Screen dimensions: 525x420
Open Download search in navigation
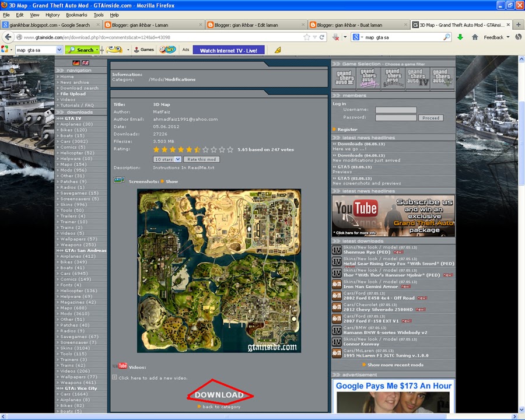79,88
